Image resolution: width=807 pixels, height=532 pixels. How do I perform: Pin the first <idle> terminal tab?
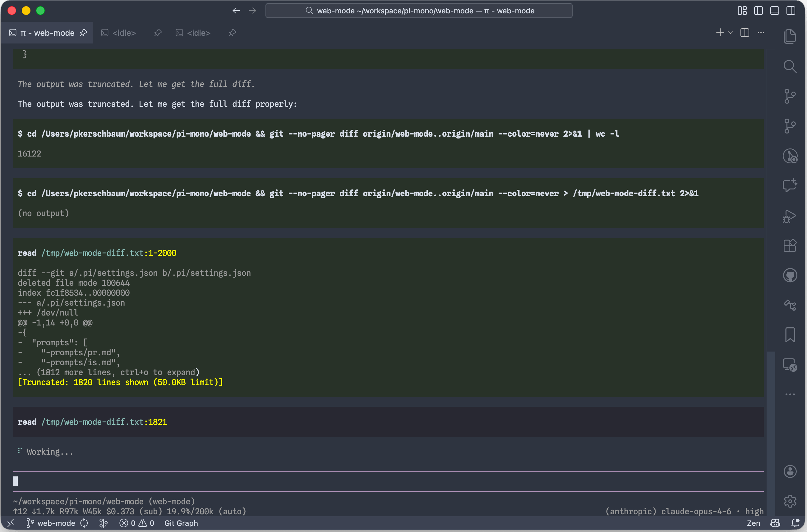pos(158,33)
